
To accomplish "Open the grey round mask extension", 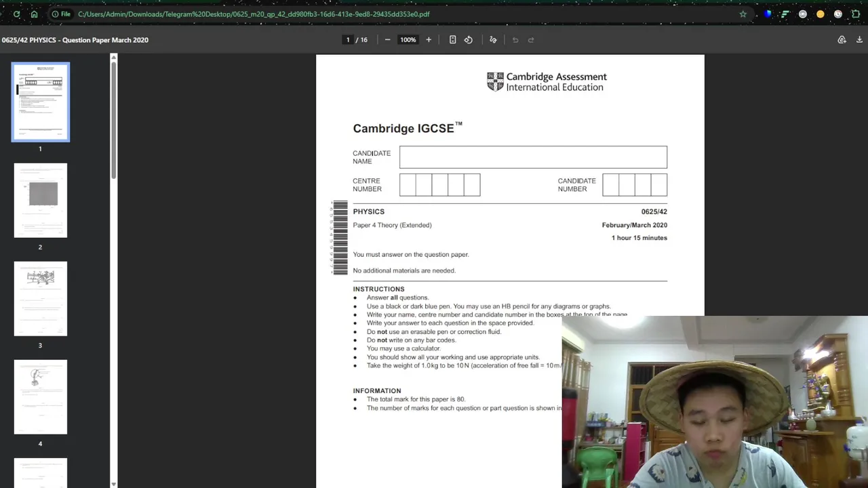I will click(x=802, y=14).
